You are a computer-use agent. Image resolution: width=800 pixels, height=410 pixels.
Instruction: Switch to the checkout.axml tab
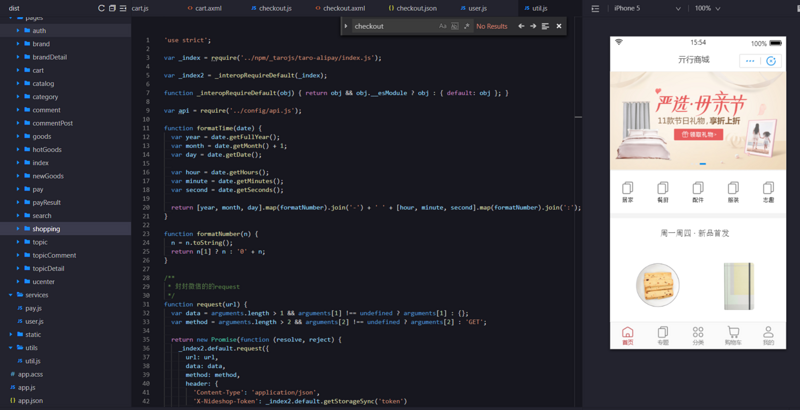[340, 8]
